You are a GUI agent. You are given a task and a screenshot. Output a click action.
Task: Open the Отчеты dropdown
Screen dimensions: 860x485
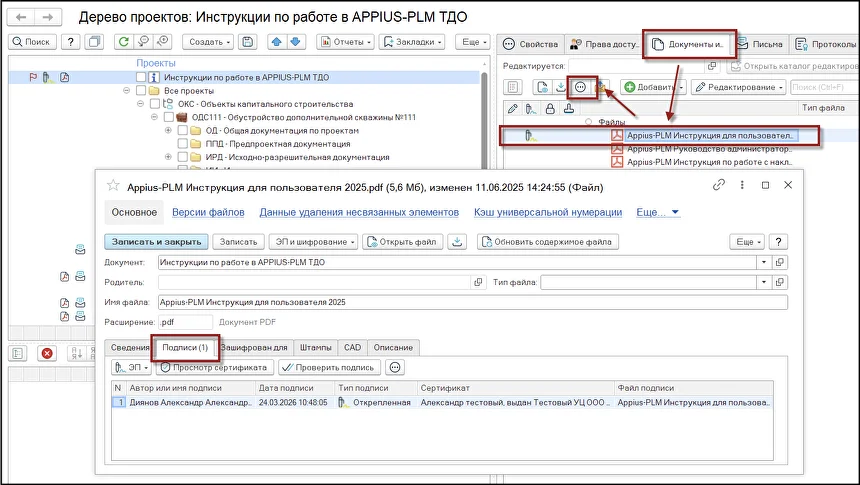coord(346,42)
